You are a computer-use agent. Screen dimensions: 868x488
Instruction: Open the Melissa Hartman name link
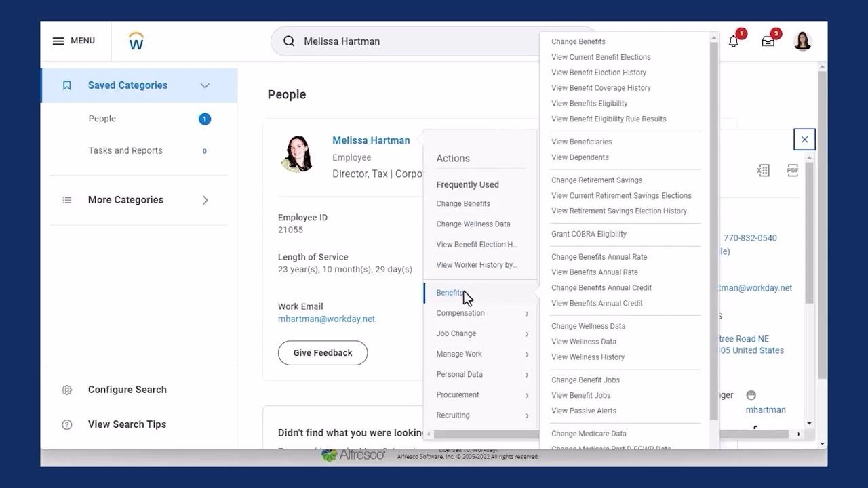[371, 140]
